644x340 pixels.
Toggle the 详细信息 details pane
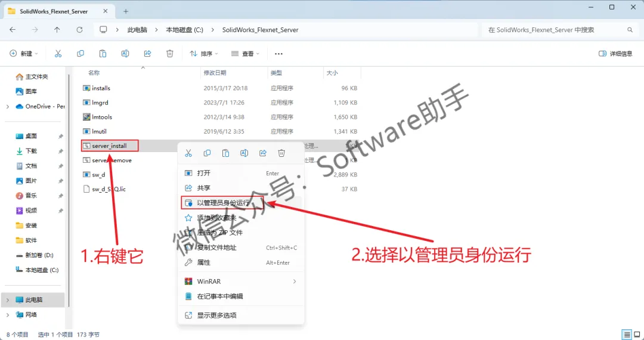click(x=615, y=53)
